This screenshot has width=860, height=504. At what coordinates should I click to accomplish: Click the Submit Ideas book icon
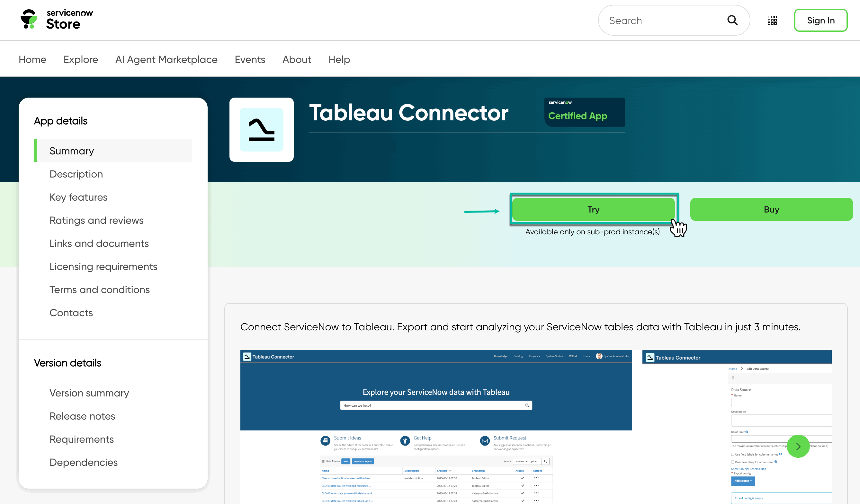(325, 440)
